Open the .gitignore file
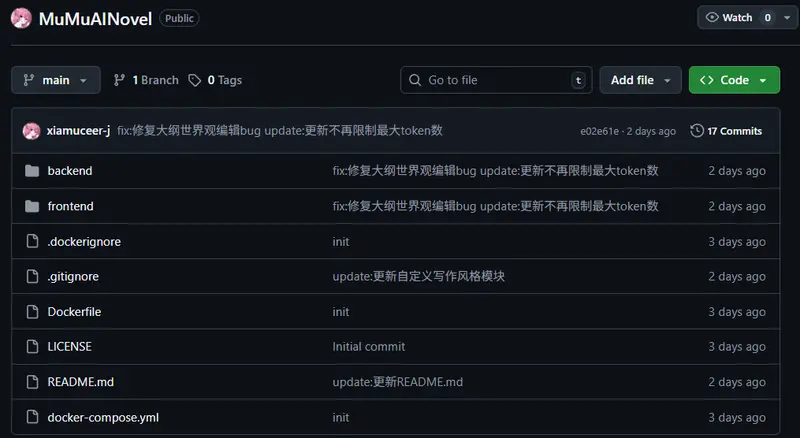This screenshot has height=438, width=800. 73,276
